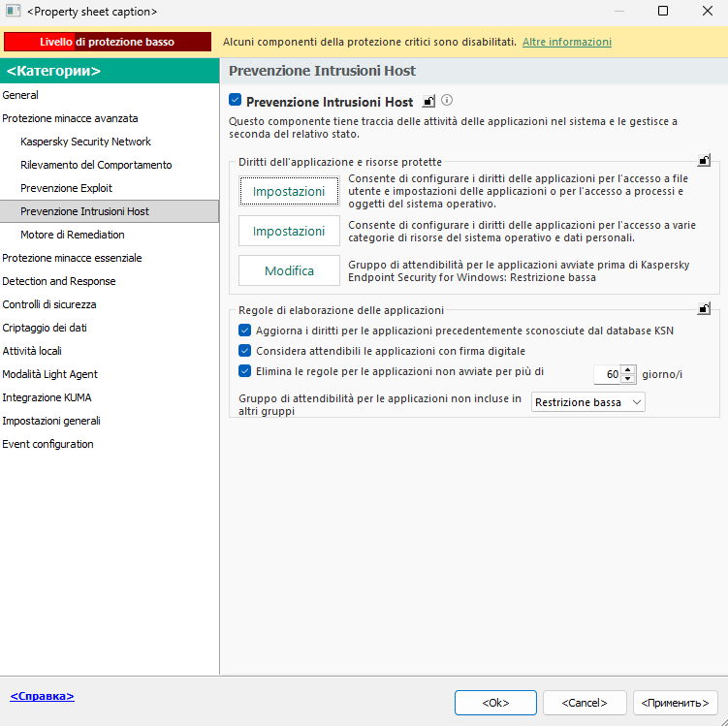Uncheck Elimina le regole per applicazioni non avviate
Screen dimensions: 728x726
[244, 371]
